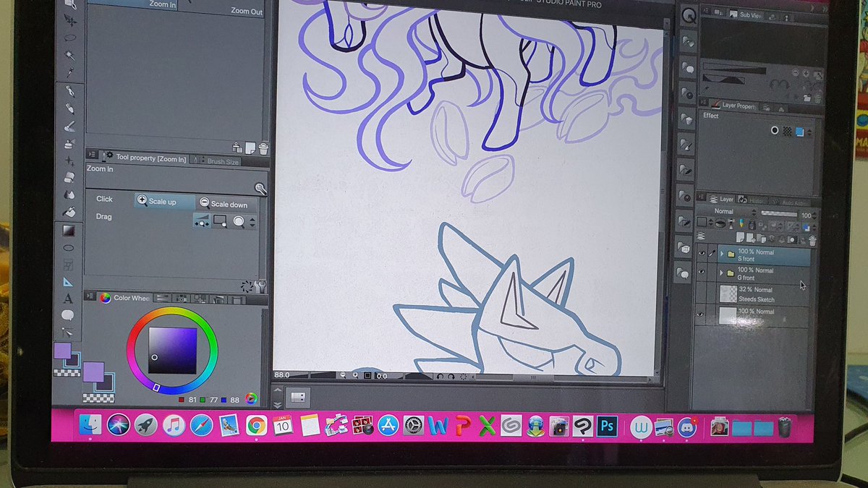
Task: Open the Tool property panel menu
Action: [93, 155]
